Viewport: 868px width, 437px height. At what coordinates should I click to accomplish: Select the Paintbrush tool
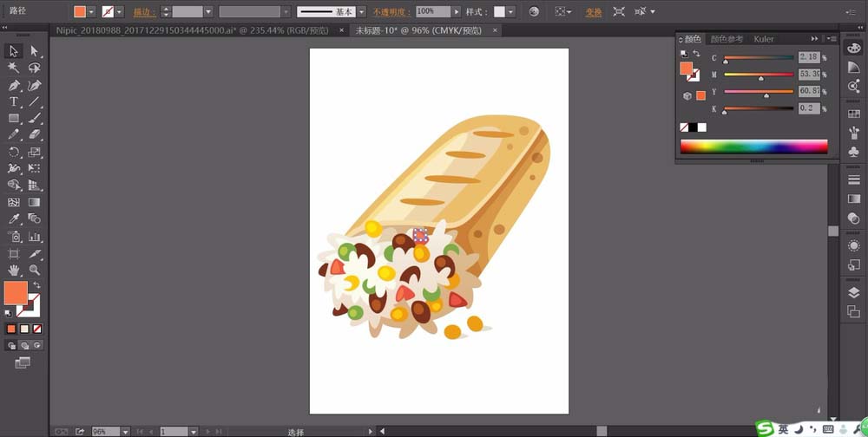click(x=35, y=119)
